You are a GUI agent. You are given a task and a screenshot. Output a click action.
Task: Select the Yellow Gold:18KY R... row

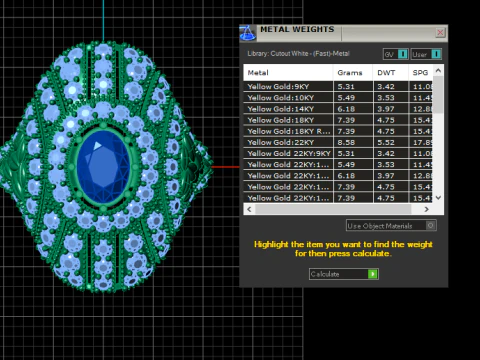[338, 131]
